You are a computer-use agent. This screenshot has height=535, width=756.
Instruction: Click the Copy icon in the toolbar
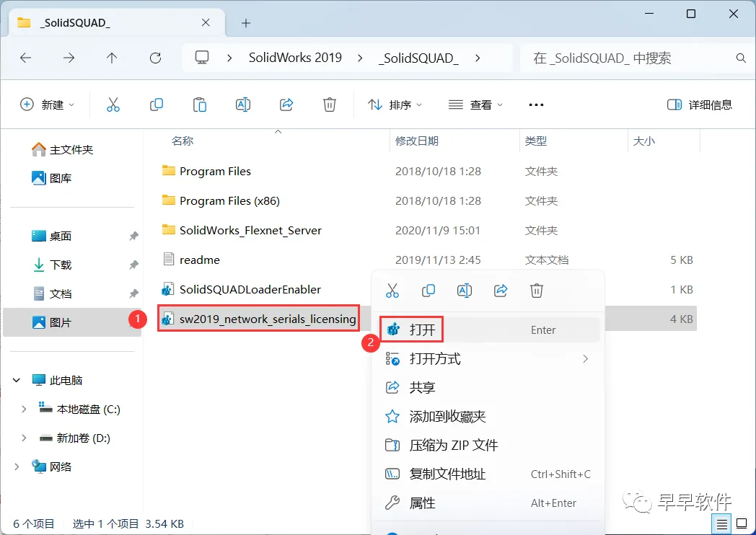[x=157, y=105]
